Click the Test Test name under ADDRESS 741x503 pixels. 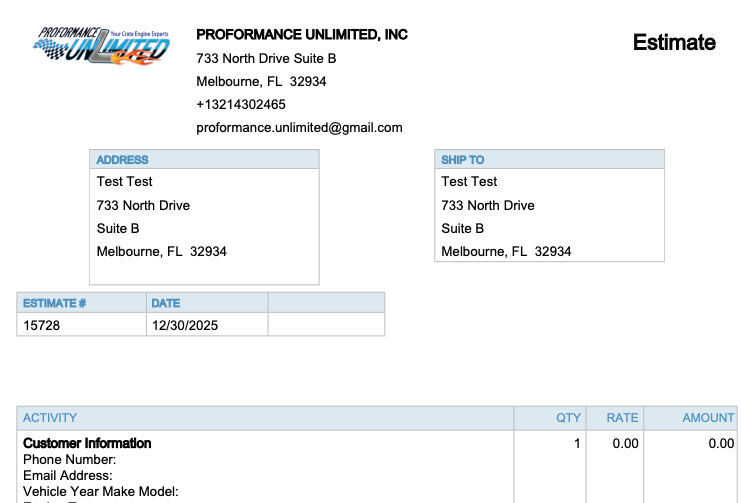(124, 182)
